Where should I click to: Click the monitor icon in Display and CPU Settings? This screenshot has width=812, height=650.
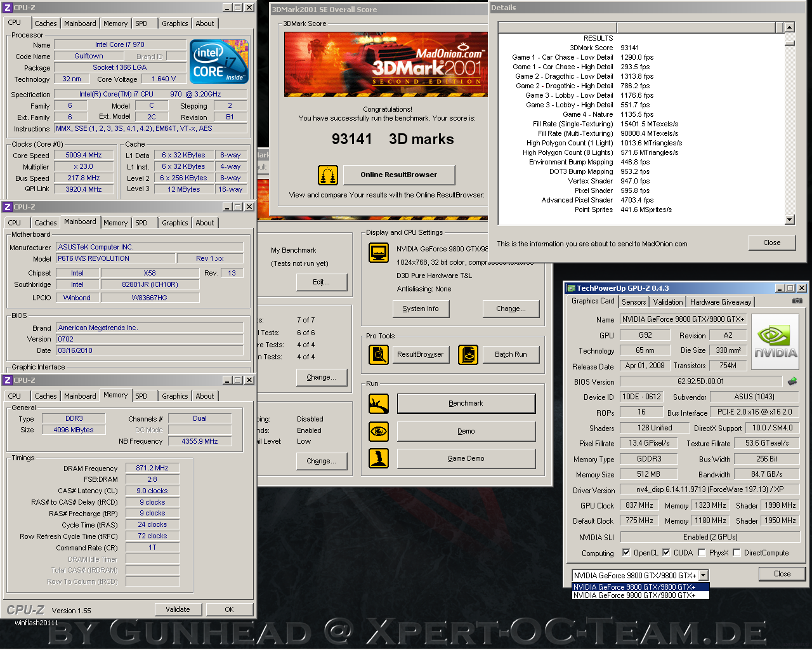379,253
